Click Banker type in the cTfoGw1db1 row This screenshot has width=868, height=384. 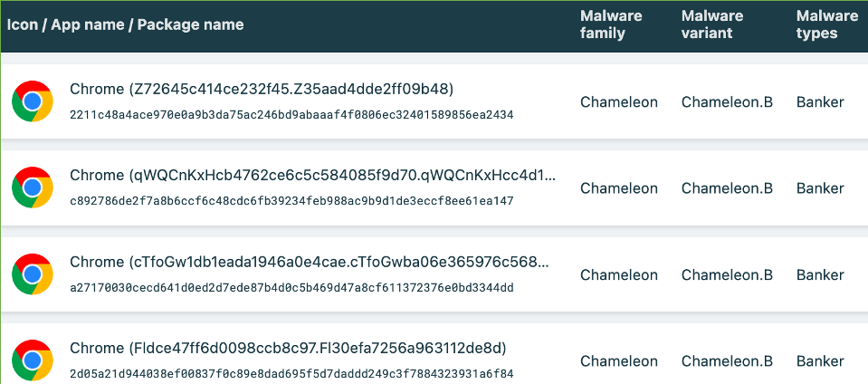820,274
